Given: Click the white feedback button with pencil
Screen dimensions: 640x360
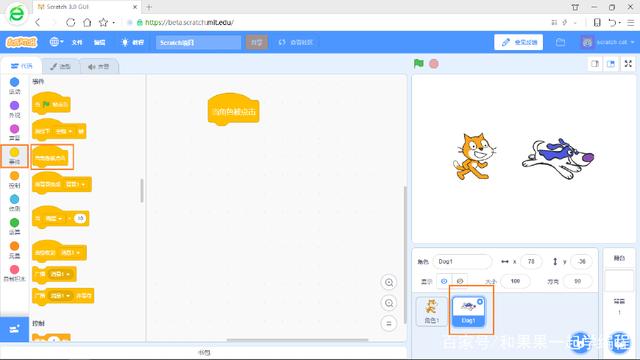Looking at the screenshot, I should coord(518,42).
